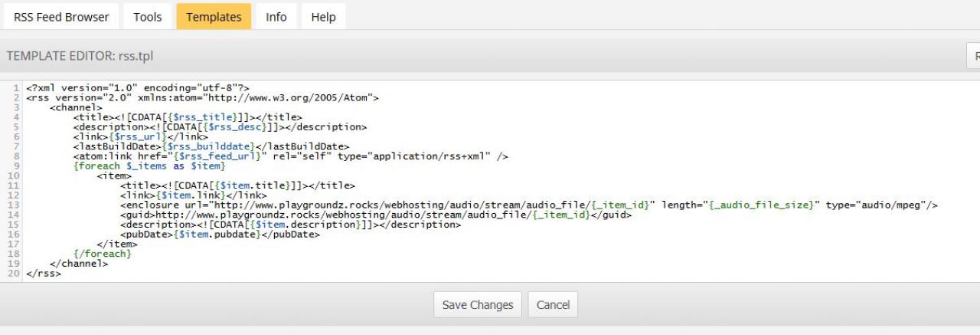980x335 pixels.
Task: Select the Templates tab
Action: 214,17
